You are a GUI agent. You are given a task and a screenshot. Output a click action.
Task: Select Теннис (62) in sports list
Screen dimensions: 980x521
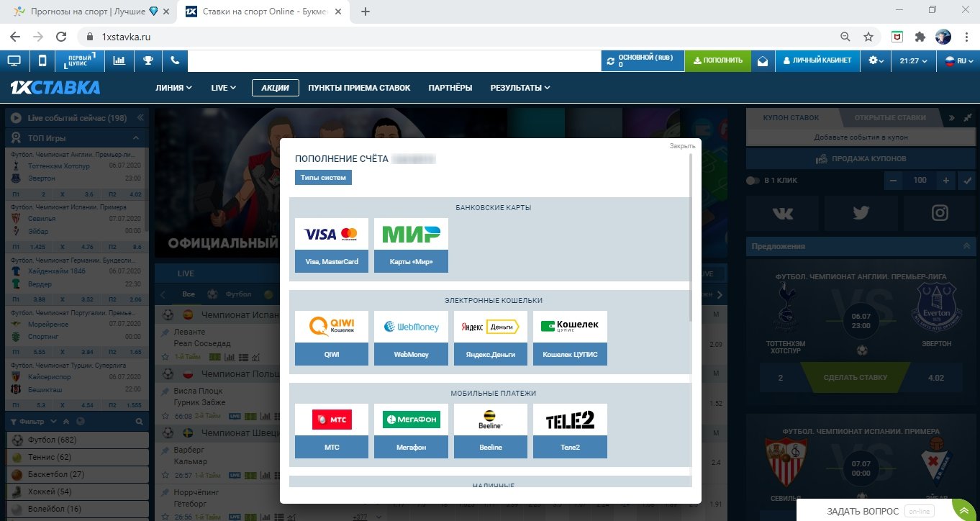(77, 457)
